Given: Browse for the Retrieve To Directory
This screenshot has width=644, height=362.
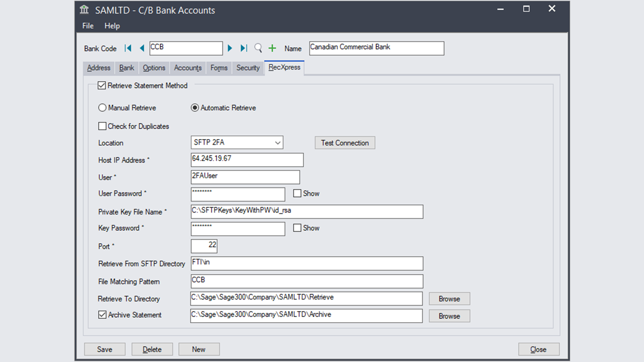Looking at the screenshot, I should tap(449, 299).
